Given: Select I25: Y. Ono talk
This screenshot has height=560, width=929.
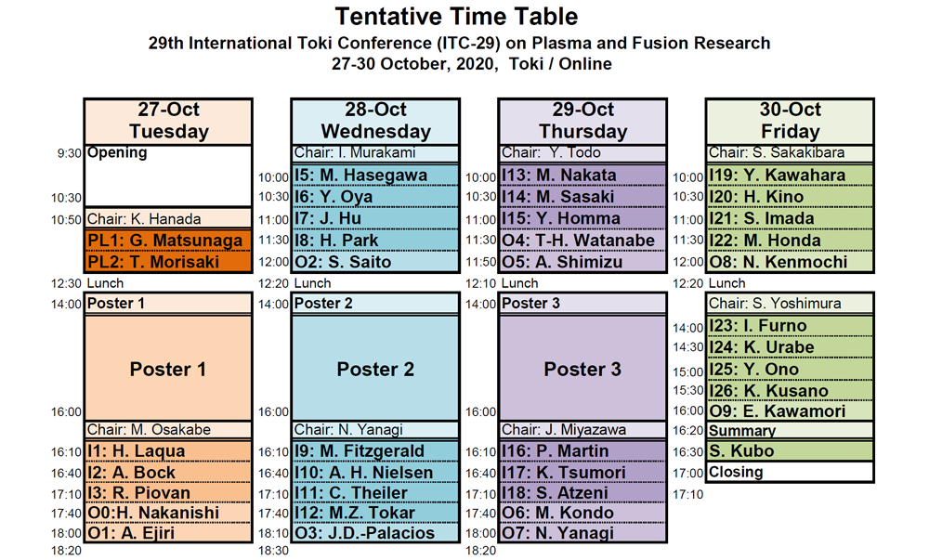Looking at the screenshot, I should (790, 369).
